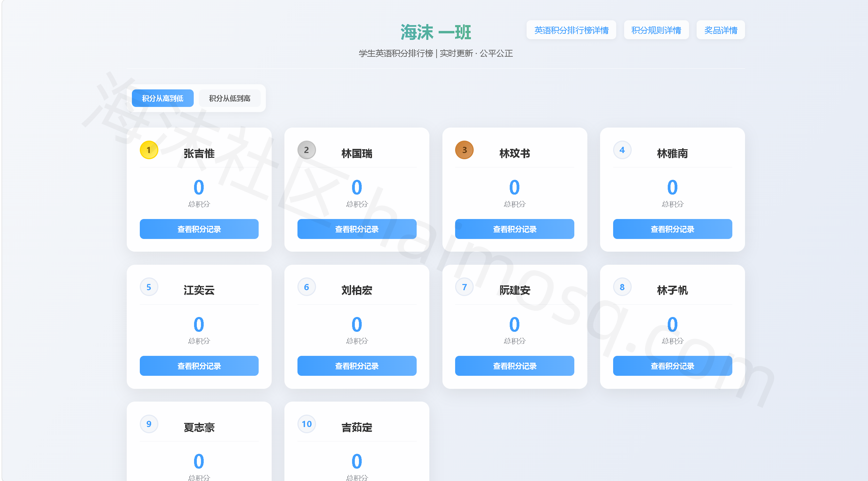Select student name 林玟书

(515, 153)
